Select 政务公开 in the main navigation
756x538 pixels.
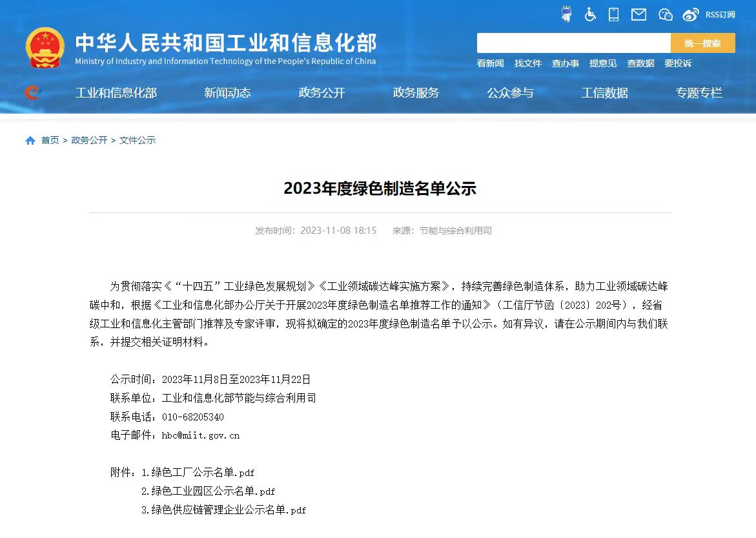click(x=322, y=93)
